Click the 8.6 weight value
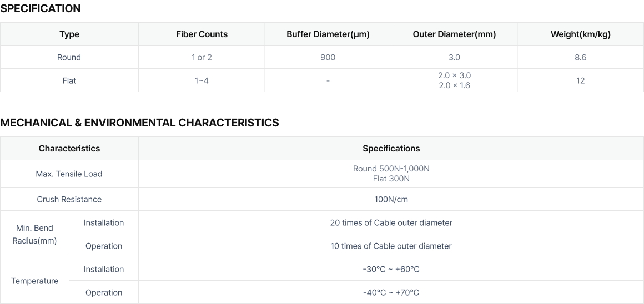This screenshot has height=304, width=644. click(x=580, y=58)
